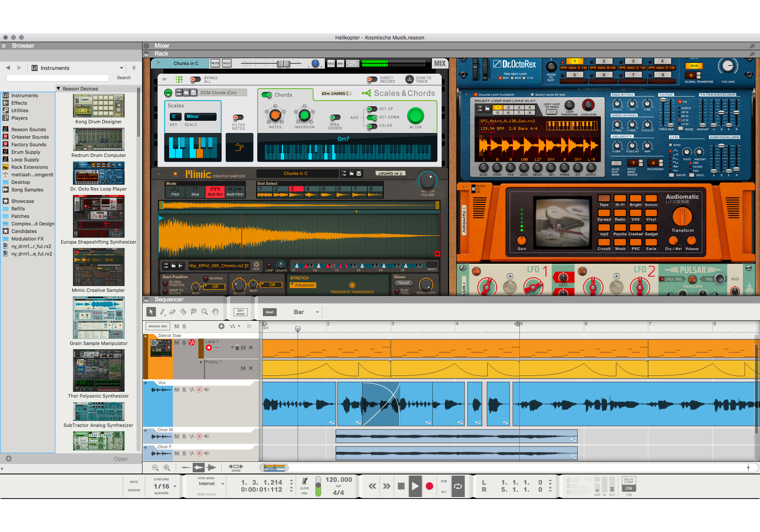The height and width of the screenshot is (532, 760).
Task: Click the Send To Track button
Action: [x=409, y=79]
